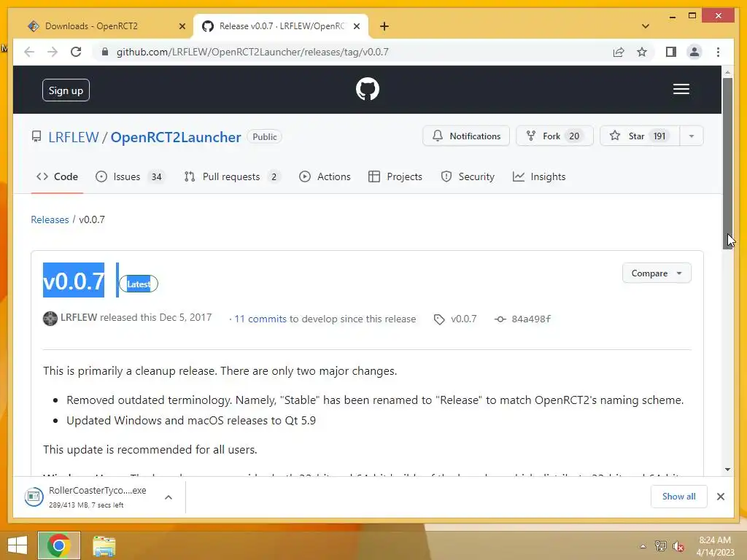Fork the repository button
The image size is (747, 560).
554,136
